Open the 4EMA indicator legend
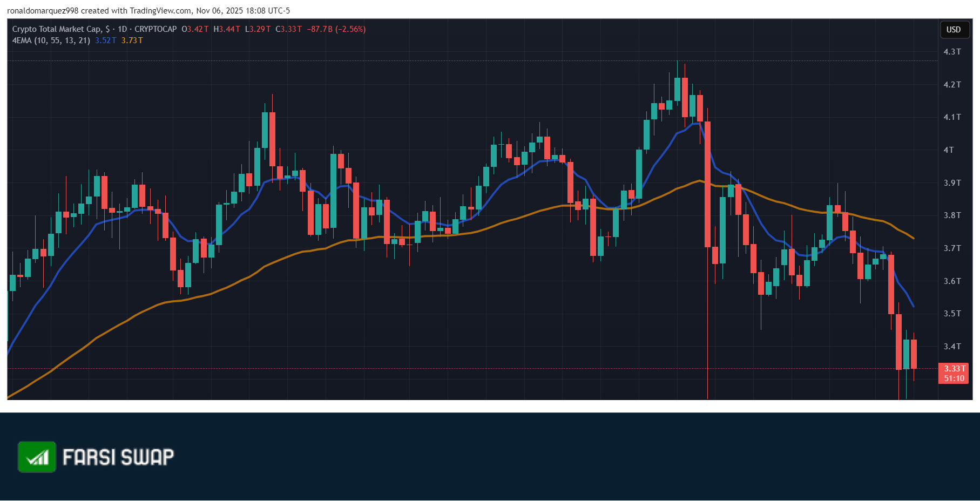The width and height of the screenshot is (980, 501). [51, 40]
